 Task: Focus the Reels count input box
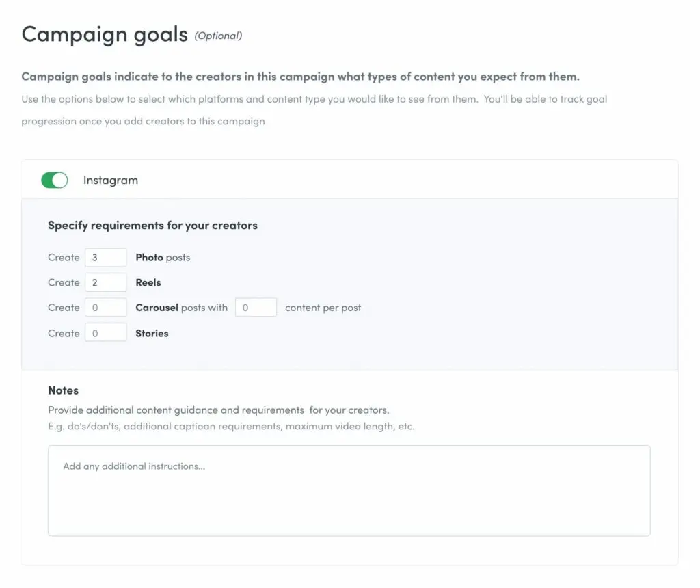(x=105, y=282)
